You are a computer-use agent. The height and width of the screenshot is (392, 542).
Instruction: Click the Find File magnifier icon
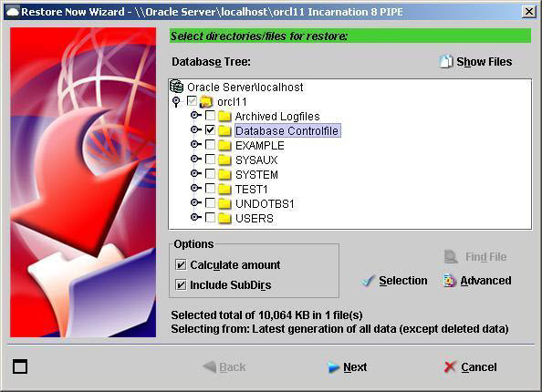451,256
